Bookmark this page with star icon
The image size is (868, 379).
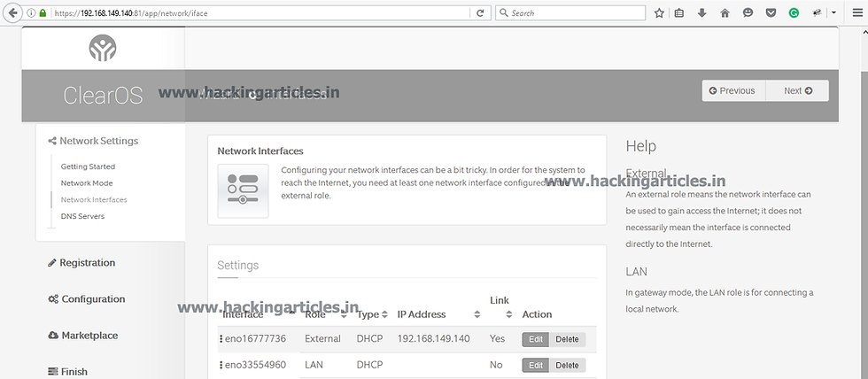point(659,12)
